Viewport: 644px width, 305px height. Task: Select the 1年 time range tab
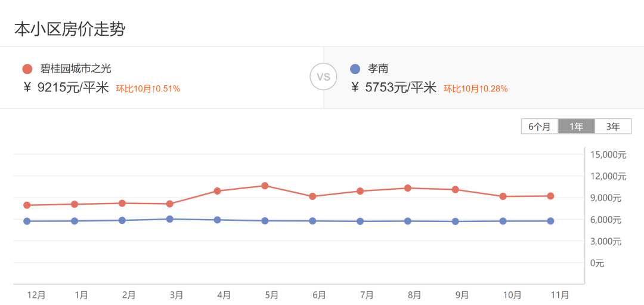pyautogui.click(x=577, y=127)
